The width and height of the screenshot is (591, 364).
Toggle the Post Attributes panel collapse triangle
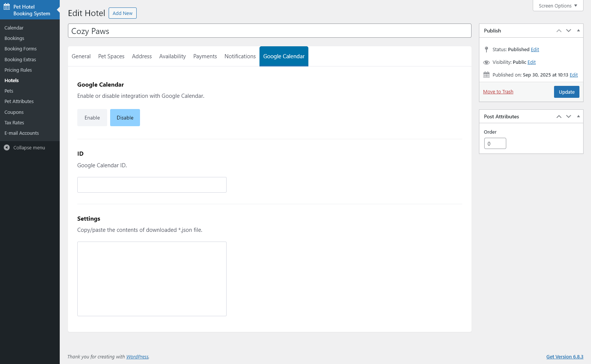click(x=578, y=116)
